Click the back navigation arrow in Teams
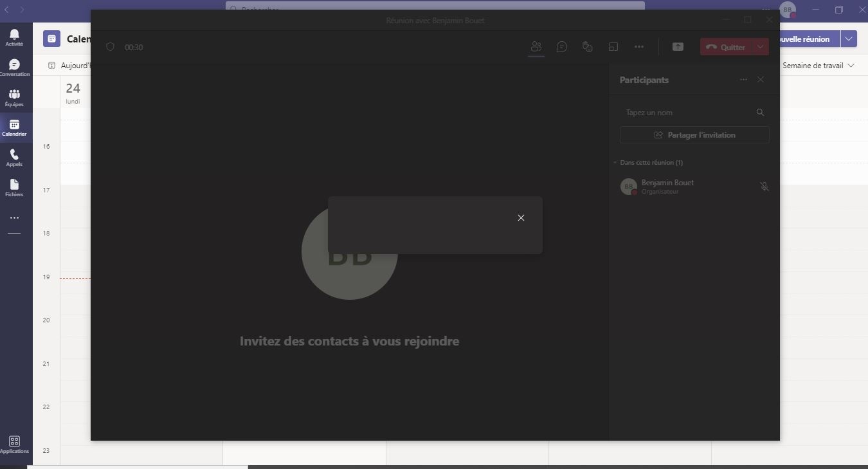 (x=6, y=10)
